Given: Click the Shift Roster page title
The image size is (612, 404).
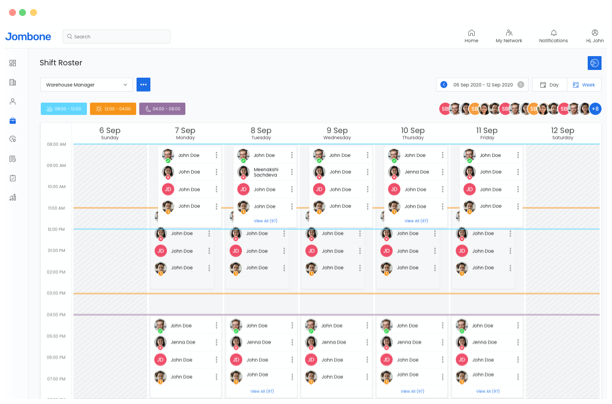Looking at the screenshot, I should tap(61, 63).
